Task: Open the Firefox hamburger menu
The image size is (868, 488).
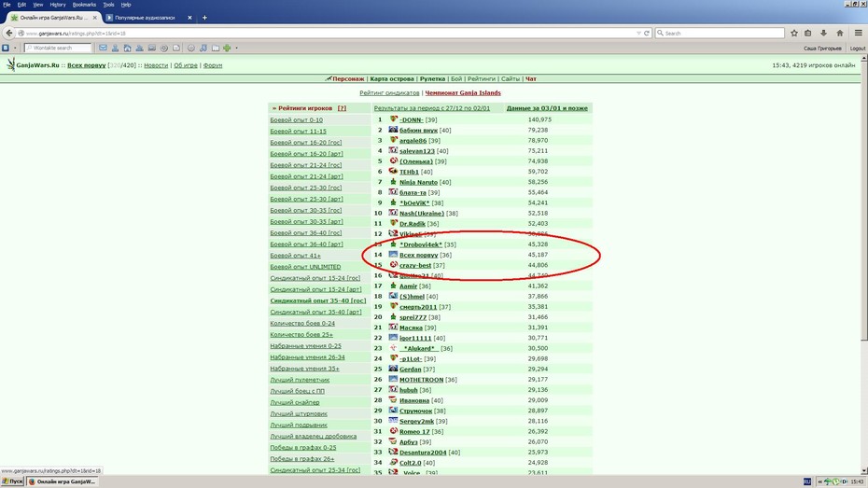Action: tap(858, 34)
